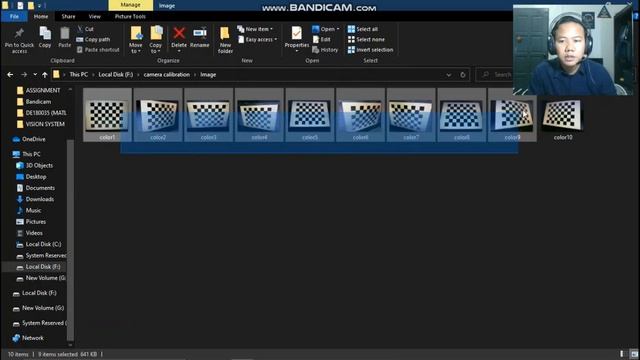Open the New item dropdown
This screenshot has width=640, height=360.
tap(255, 29)
